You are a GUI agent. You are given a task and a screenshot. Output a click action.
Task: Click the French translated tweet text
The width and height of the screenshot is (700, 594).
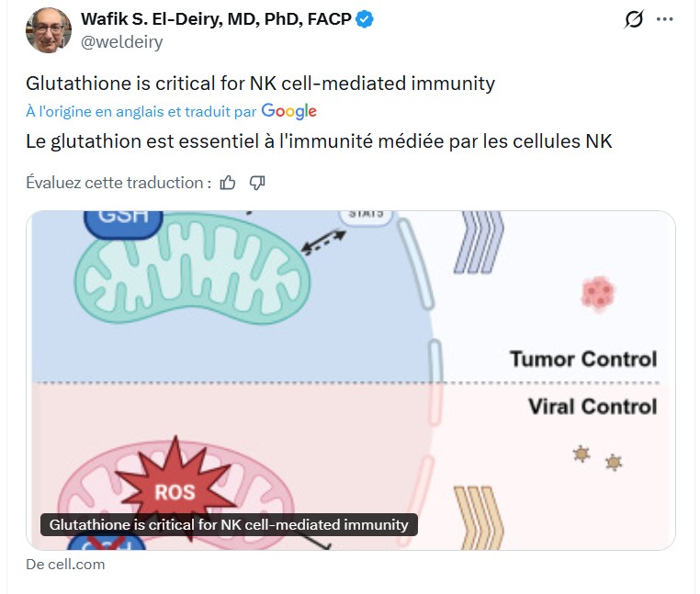tap(318, 141)
